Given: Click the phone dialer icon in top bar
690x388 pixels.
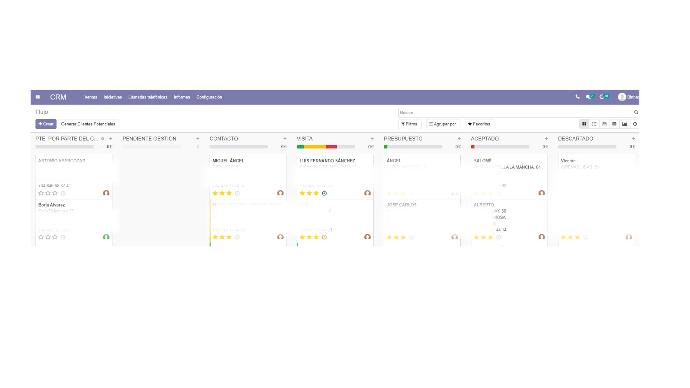Looking at the screenshot, I should pos(577,97).
